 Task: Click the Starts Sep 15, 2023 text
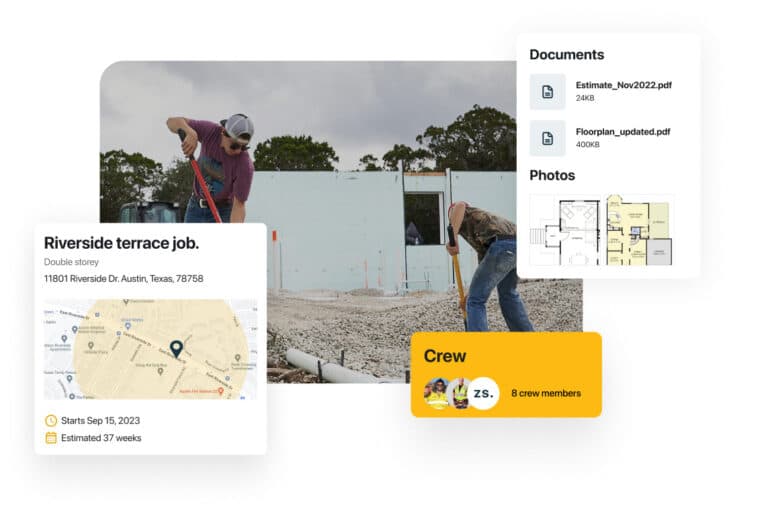100,420
